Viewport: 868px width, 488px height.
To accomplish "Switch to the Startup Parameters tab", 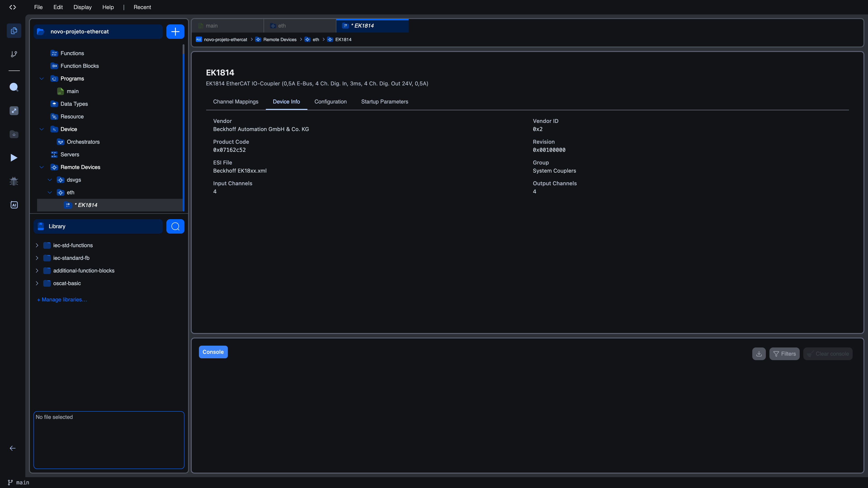I will [384, 102].
